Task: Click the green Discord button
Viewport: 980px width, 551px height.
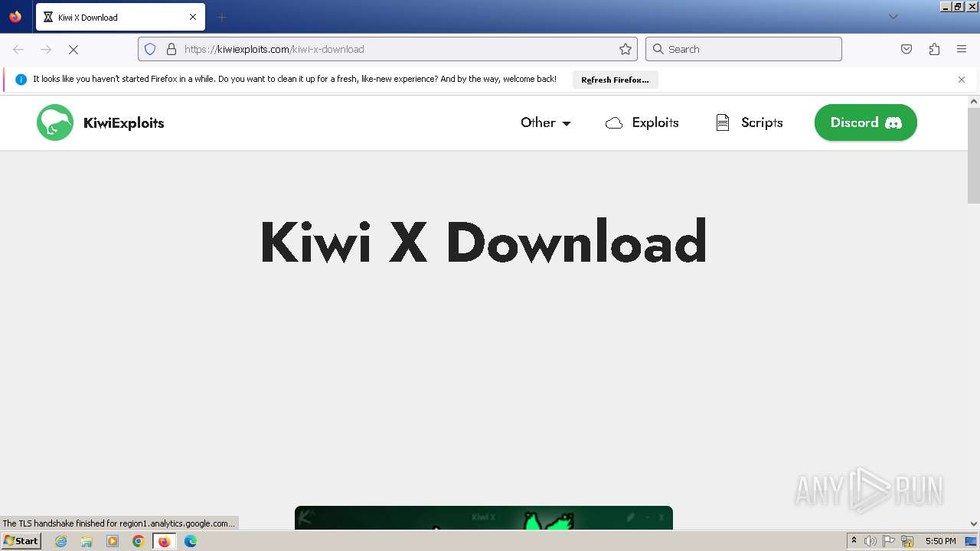Action: [x=866, y=122]
